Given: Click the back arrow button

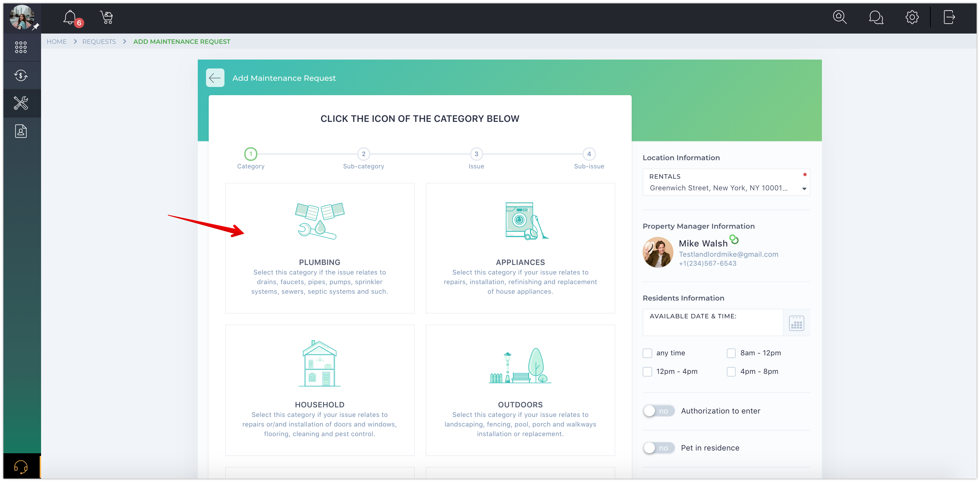Looking at the screenshot, I should (215, 78).
